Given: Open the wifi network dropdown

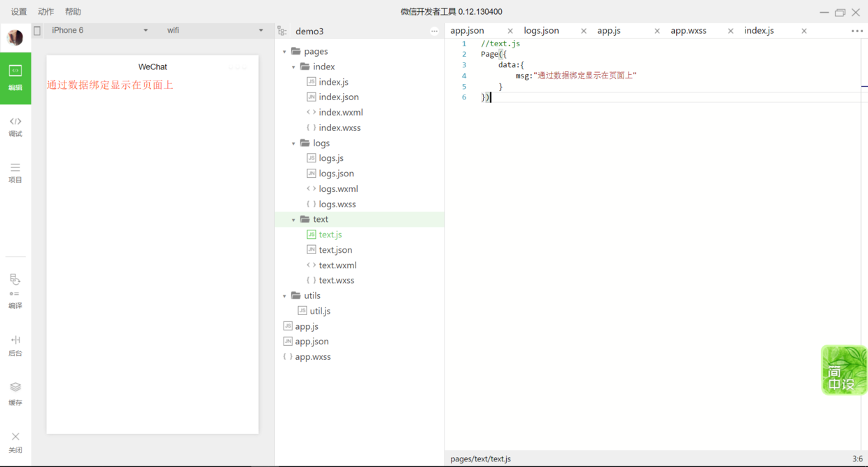Looking at the screenshot, I should pyautogui.click(x=214, y=31).
